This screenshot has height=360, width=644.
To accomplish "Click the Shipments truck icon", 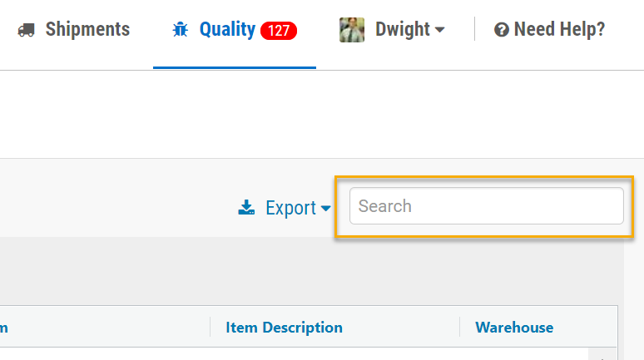I will (x=27, y=30).
